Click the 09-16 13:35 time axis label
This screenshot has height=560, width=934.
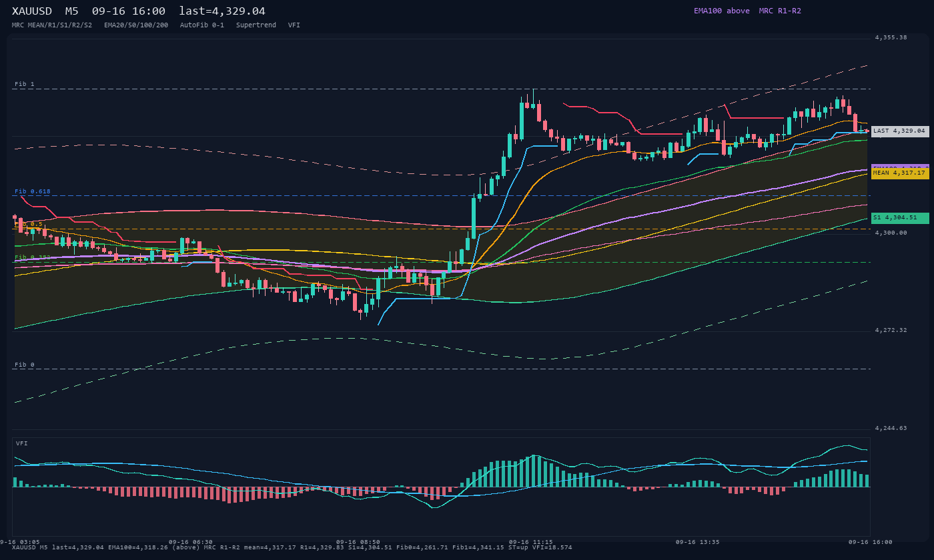click(697, 542)
